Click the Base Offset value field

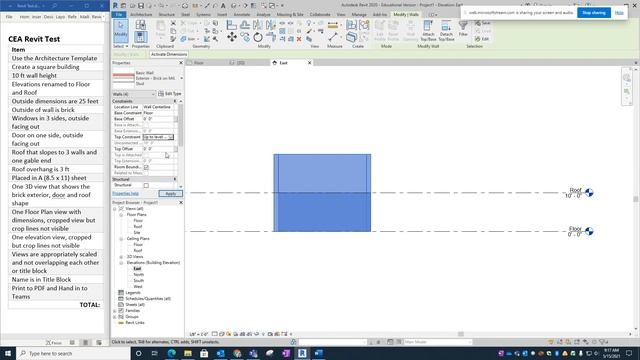pos(158,119)
